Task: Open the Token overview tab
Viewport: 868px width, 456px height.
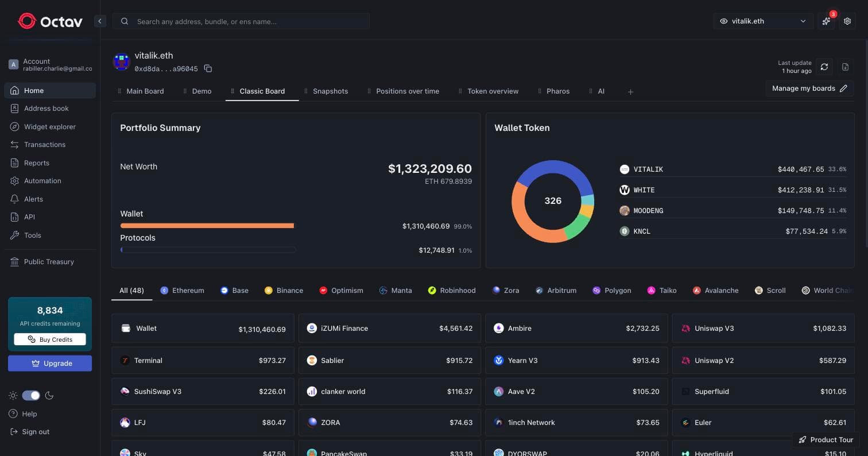Action: tap(489, 91)
